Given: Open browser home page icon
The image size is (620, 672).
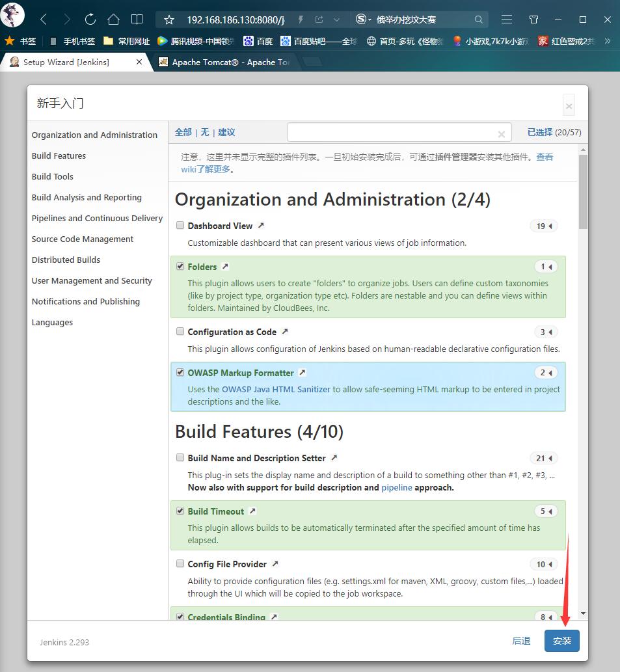Looking at the screenshot, I should (x=114, y=20).
